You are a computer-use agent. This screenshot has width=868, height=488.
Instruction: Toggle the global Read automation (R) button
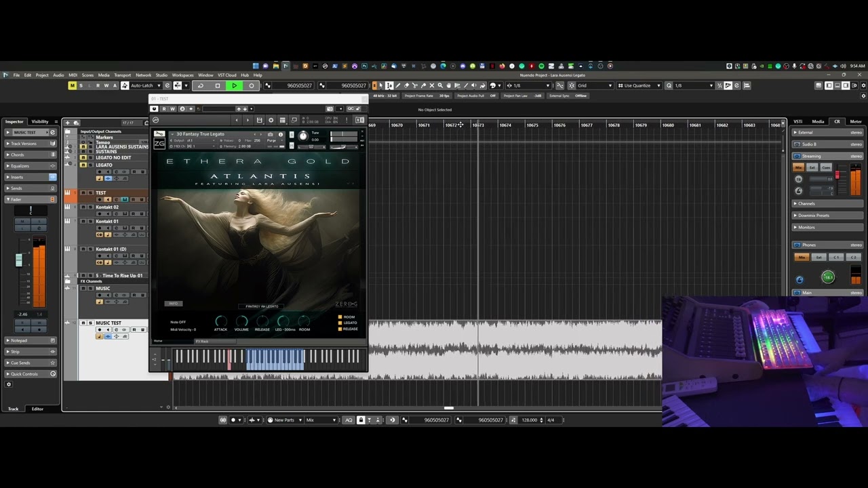(x=98, y=85)
